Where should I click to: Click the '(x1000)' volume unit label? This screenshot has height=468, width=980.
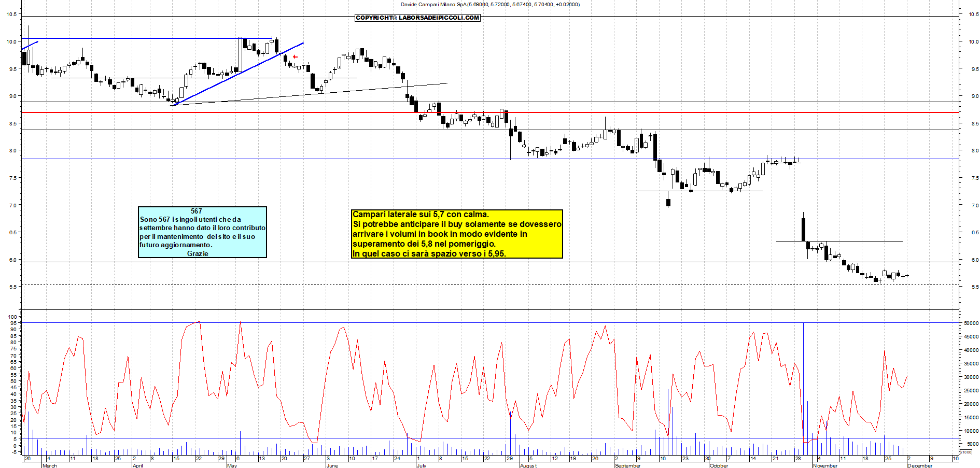pyautogui.click(x=966, y=452)
